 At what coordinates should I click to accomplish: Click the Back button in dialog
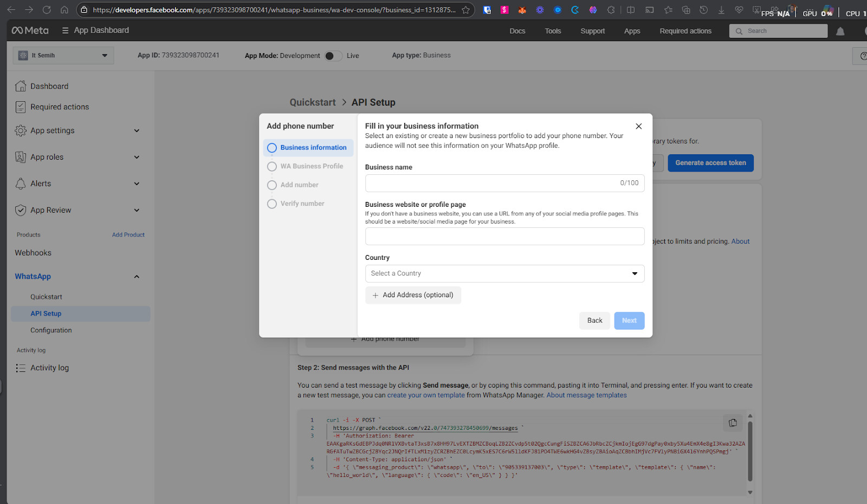594,320
